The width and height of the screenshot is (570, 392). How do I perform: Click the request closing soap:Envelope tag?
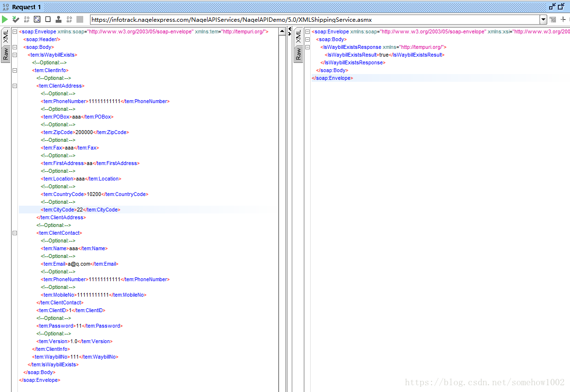coord(40,380)
